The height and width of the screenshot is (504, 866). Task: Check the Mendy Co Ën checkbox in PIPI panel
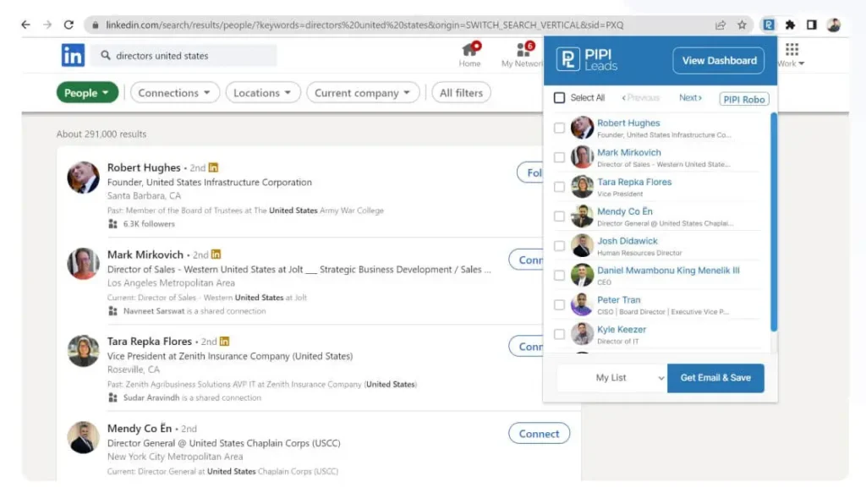click(x=560, y=216)
